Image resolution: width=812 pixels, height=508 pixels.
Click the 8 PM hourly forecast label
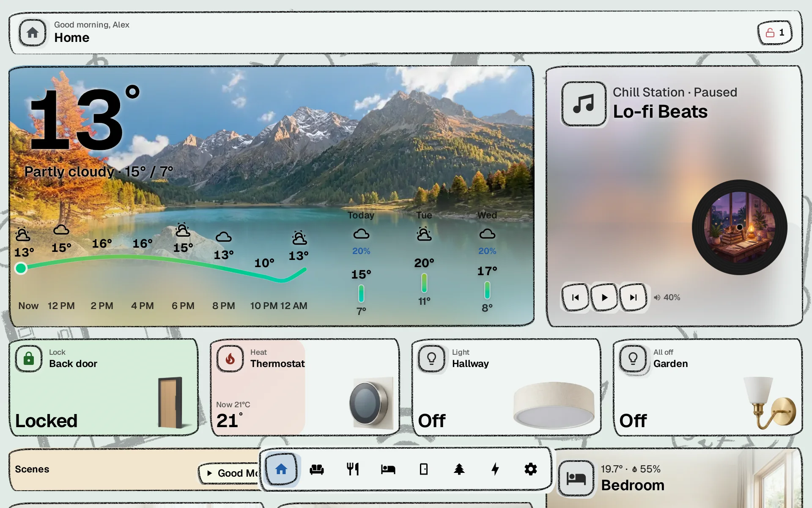(223, 306)
